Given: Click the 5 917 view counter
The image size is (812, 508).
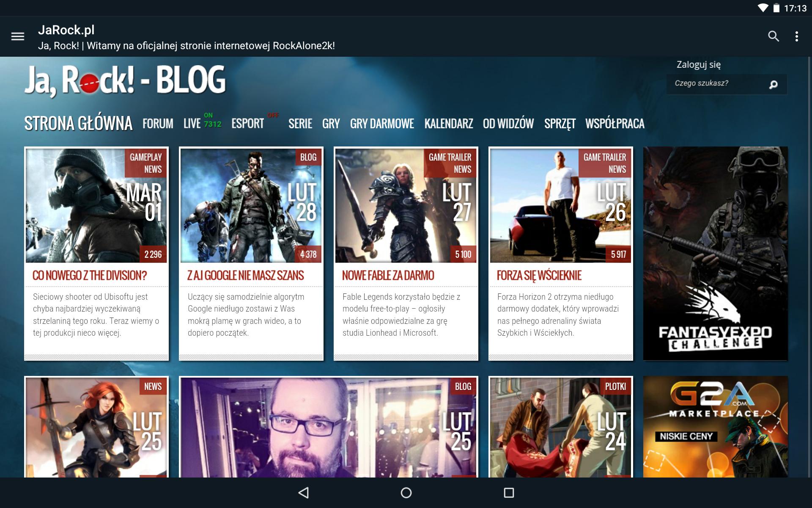Looking at the screenshot, I should point(618,254).
